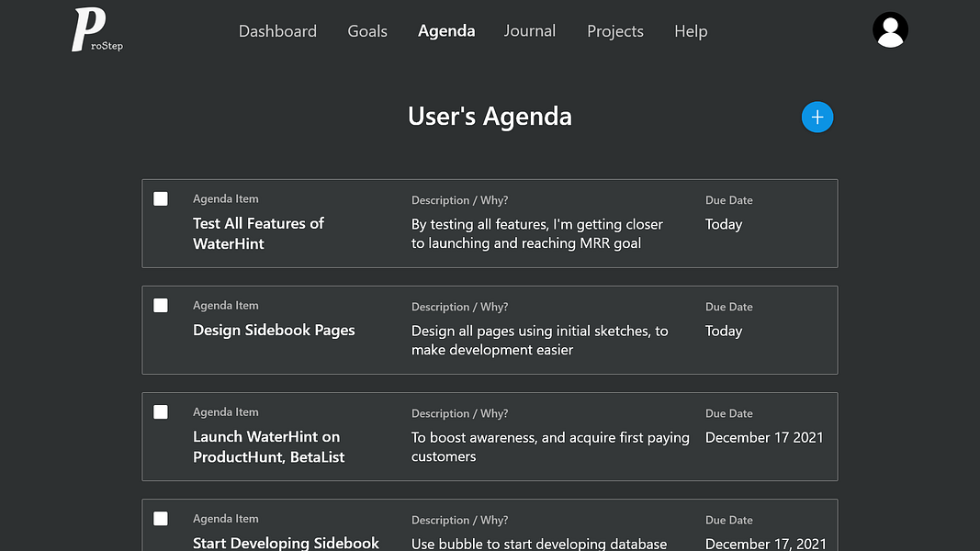Mark Design Sidebook Pages as done

[x=161, y=305]
